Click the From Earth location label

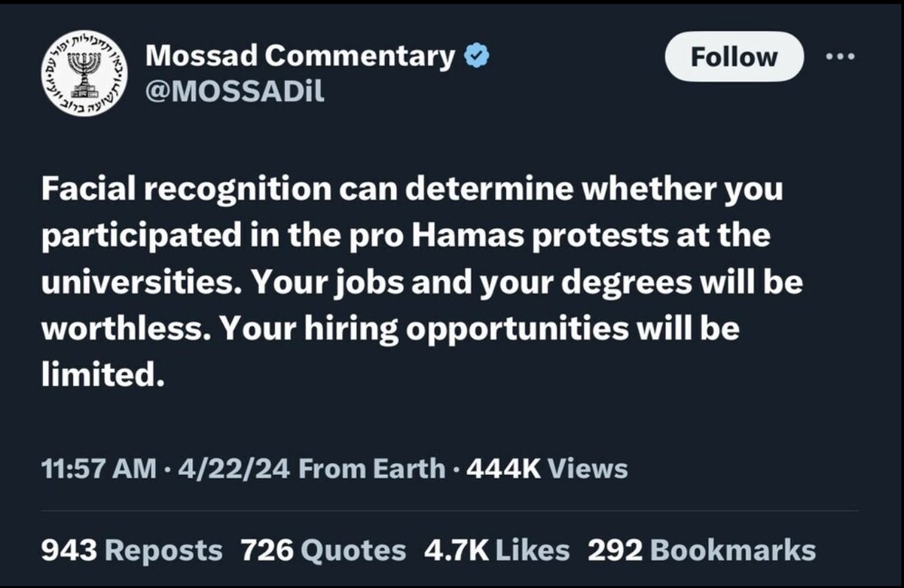coord(371,468)
